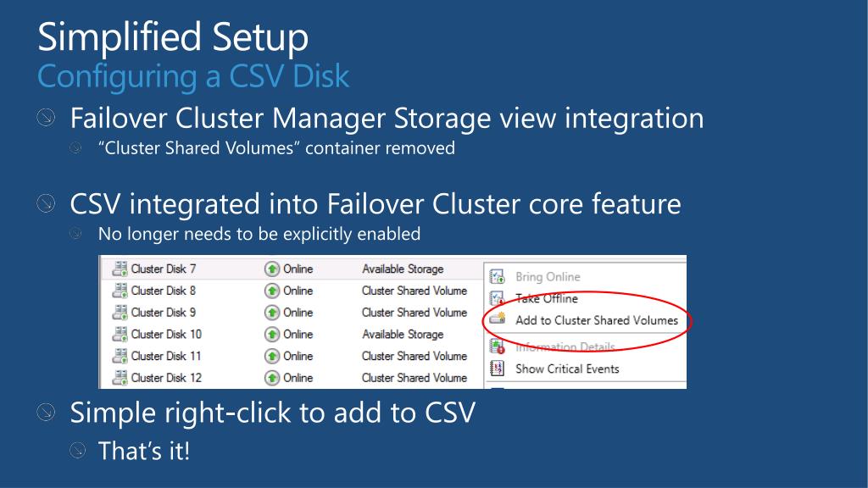Click the Show Critical Events icon

click(497, 369)
